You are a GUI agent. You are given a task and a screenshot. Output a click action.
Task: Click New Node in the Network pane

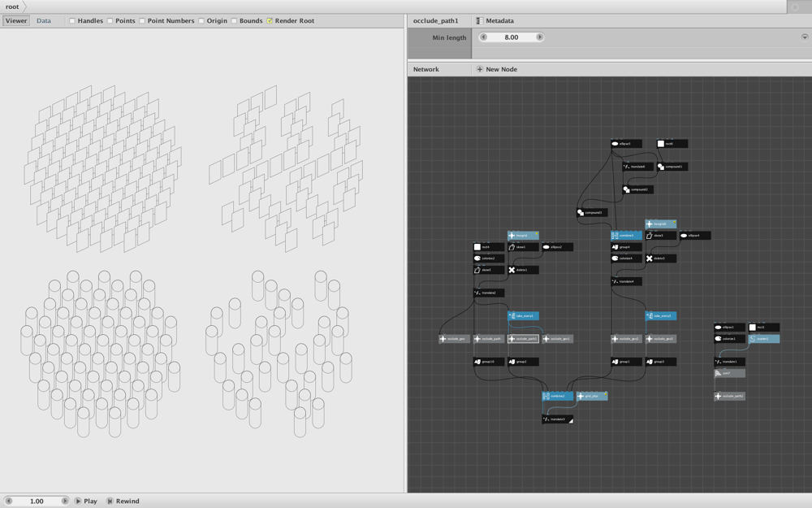pos(497,69)
